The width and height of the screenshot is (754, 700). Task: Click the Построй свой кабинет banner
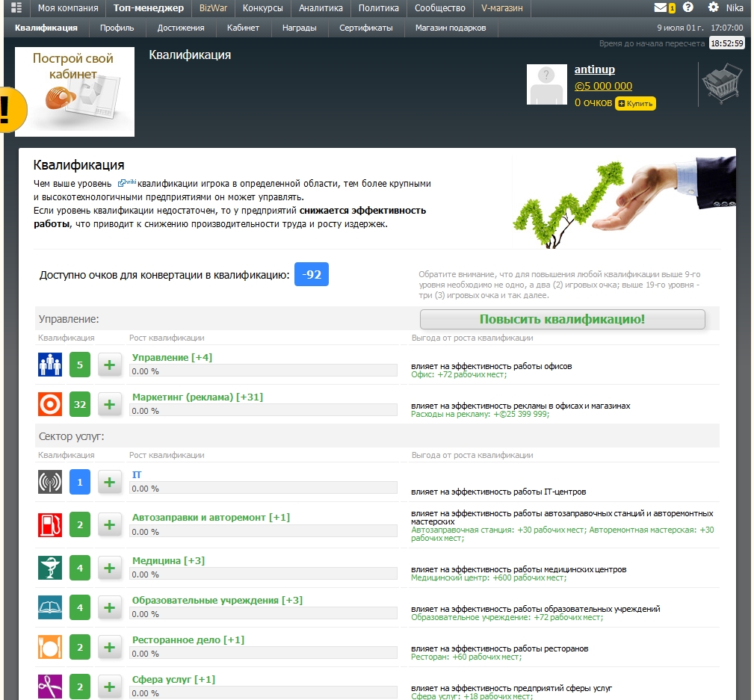point(75,92)
